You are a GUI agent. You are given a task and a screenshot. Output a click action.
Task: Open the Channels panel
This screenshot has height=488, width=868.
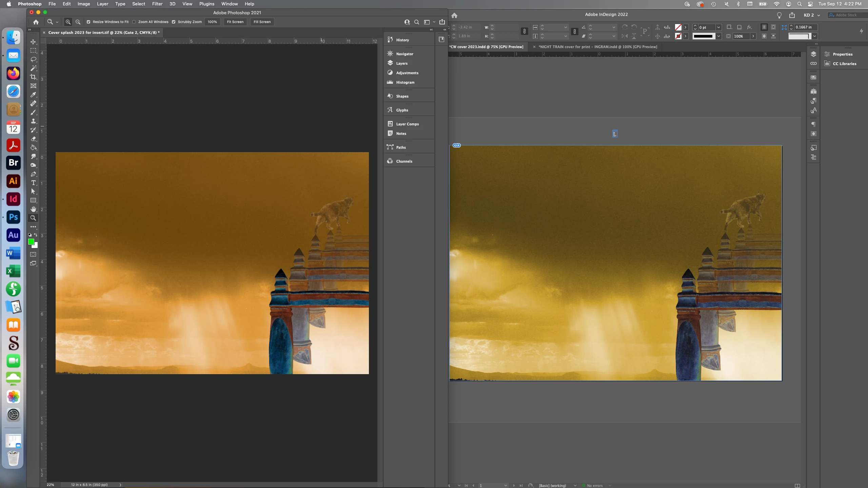tap(404, 161)
